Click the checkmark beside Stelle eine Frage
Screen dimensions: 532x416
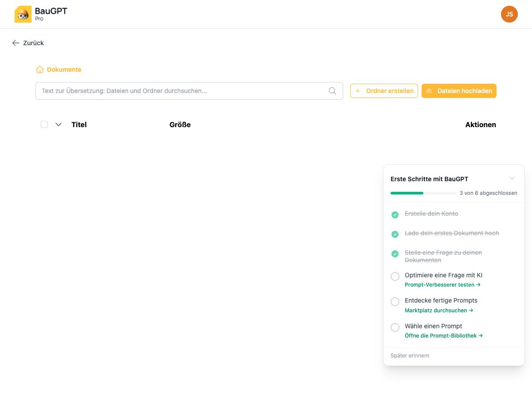[395, 254]
